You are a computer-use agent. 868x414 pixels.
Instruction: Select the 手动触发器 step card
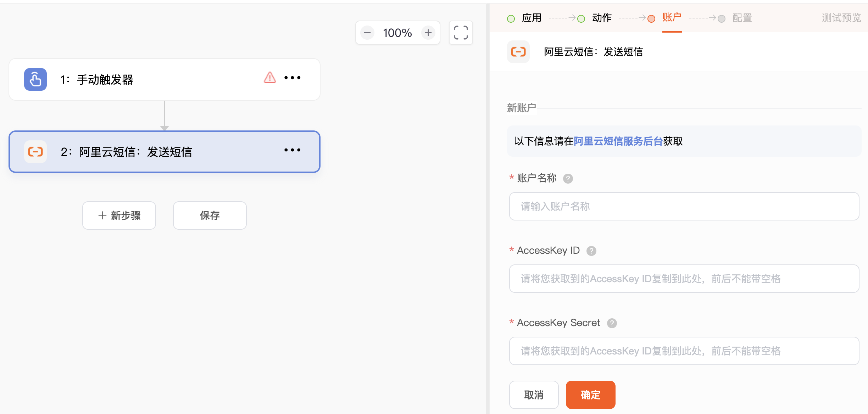[x=165, y=79]
